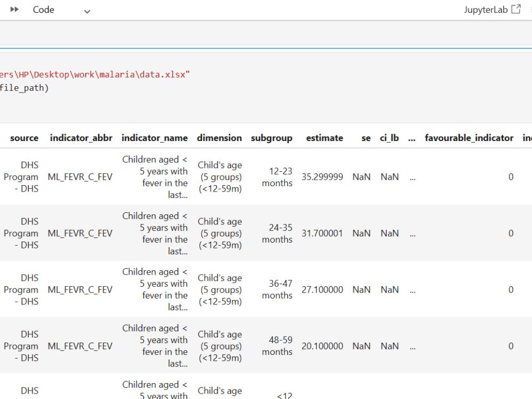Click the ci_lb column header

(x=389, y=138)
